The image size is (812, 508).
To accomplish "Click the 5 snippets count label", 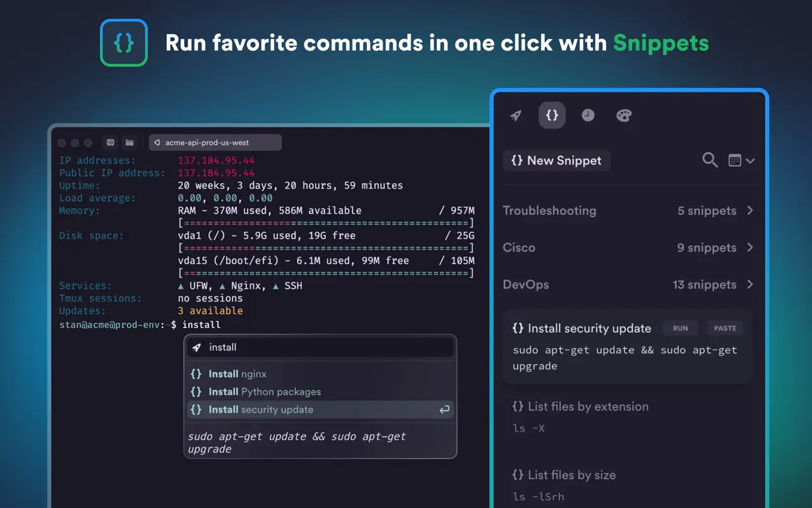I will pyautogui.click(x=707, y=210).
